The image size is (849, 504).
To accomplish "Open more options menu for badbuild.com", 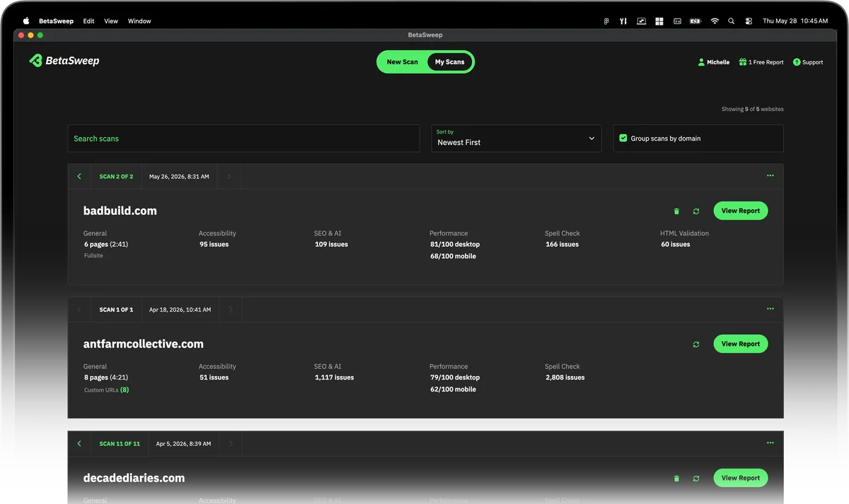I will [x=770, y=176].
